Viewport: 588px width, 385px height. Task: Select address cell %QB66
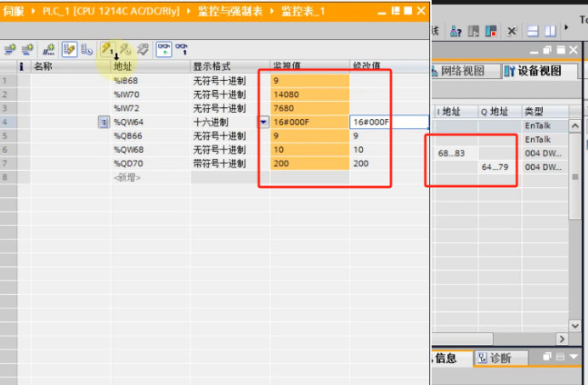tap(150, 136)
